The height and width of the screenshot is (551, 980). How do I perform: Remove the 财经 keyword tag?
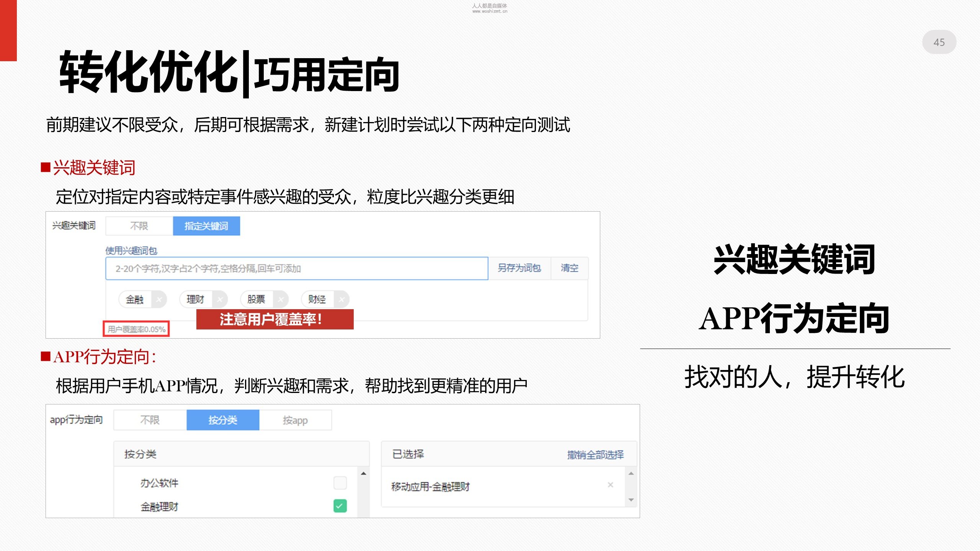coord(341,300)
